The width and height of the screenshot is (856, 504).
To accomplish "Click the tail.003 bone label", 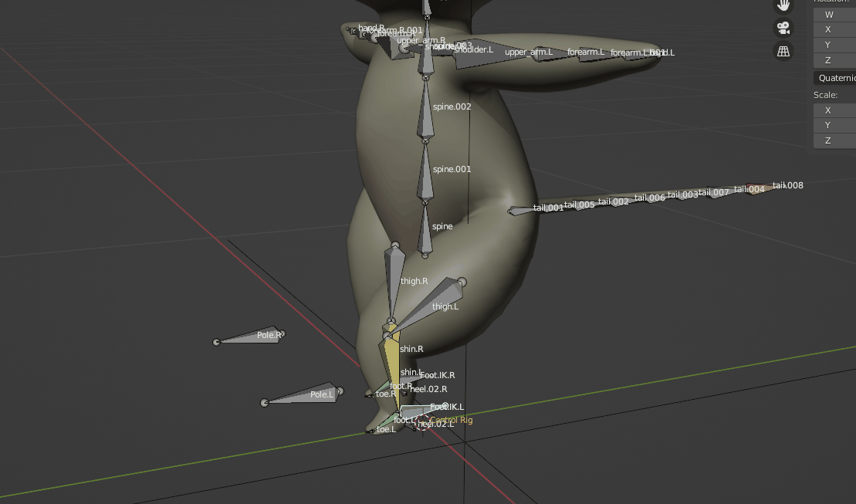I will (682, 194).
